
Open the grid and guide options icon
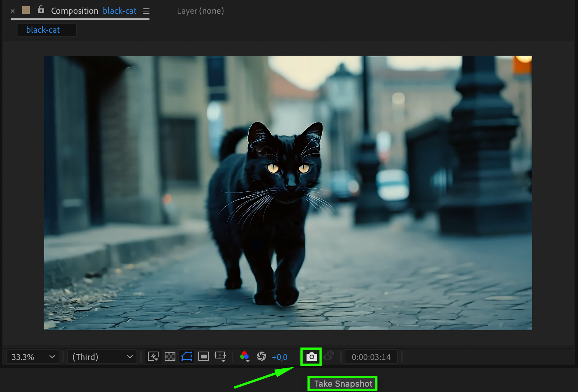click(x=220, y=357)
